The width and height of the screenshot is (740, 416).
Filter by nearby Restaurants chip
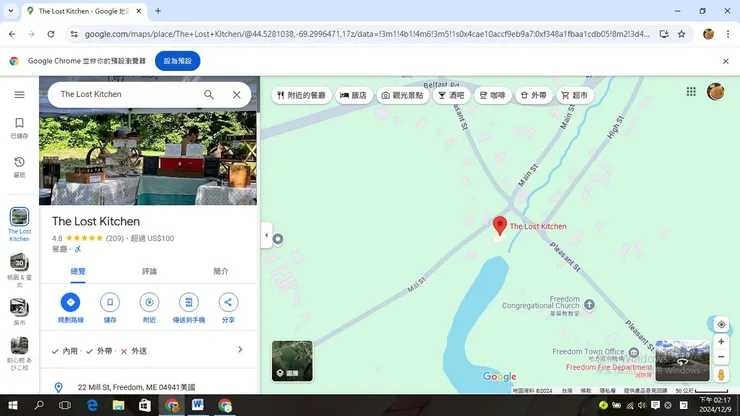pos(302,95)
